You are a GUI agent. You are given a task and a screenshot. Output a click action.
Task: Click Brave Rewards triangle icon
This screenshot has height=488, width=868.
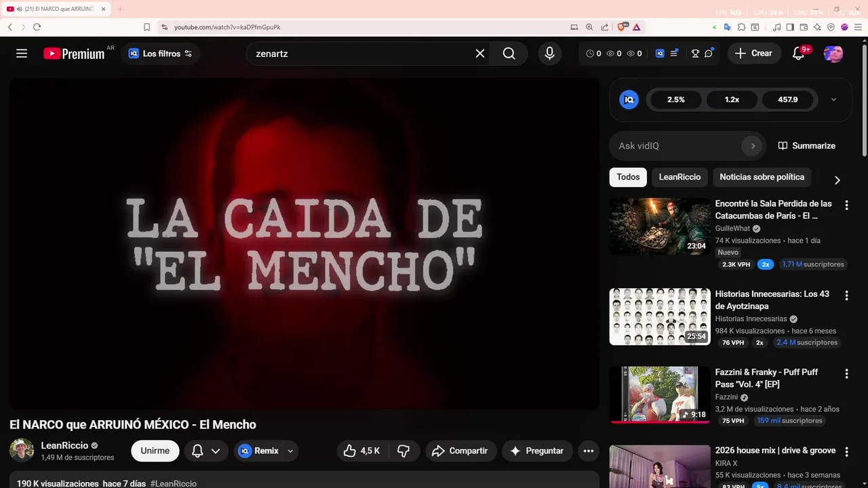(637, 27)
